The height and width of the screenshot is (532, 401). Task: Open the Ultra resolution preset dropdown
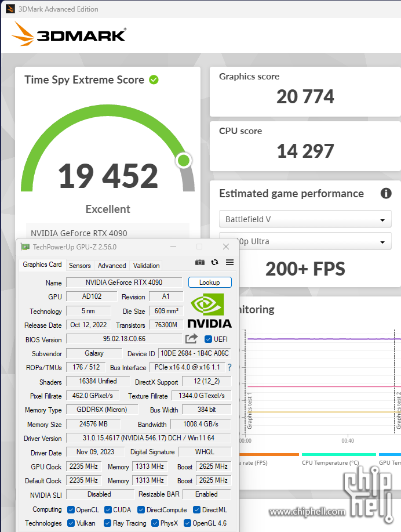click(315, 241)
